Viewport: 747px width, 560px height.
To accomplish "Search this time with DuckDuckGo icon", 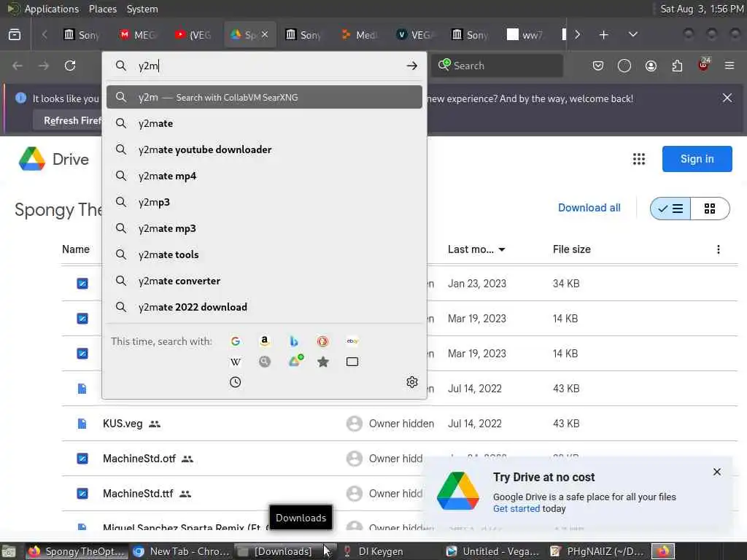I will click(x=323, y=341).
